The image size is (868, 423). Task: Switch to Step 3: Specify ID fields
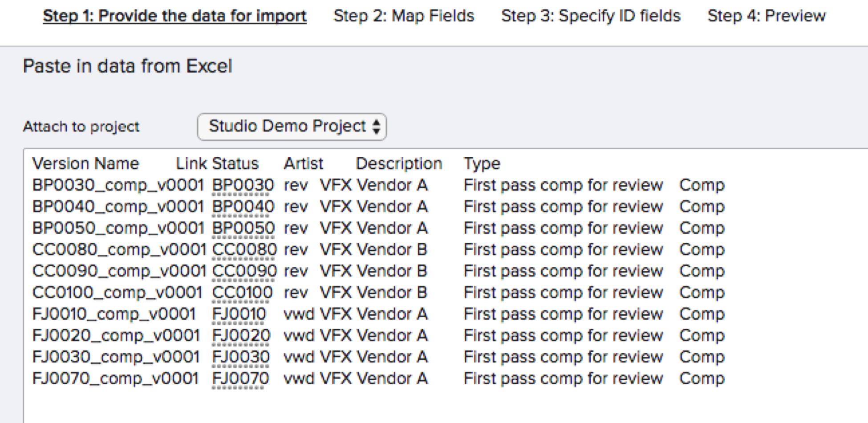coord(591,16)
